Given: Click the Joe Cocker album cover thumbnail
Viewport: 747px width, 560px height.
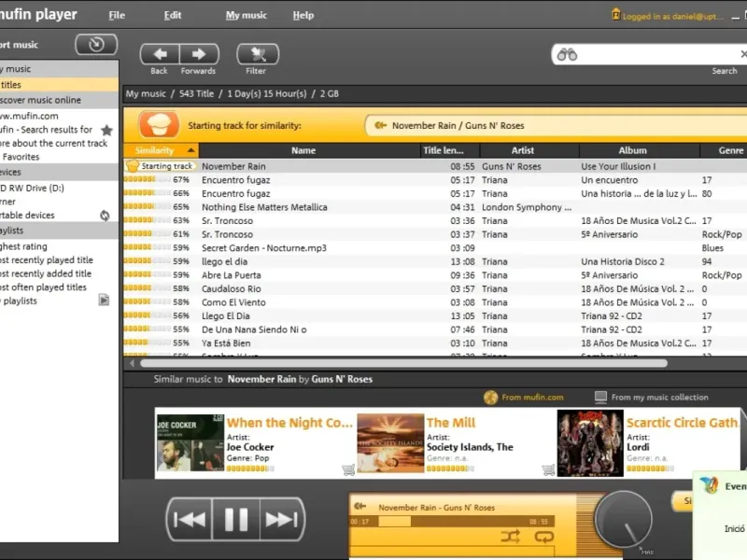Looking at the screenshot, I should [190, 442].
